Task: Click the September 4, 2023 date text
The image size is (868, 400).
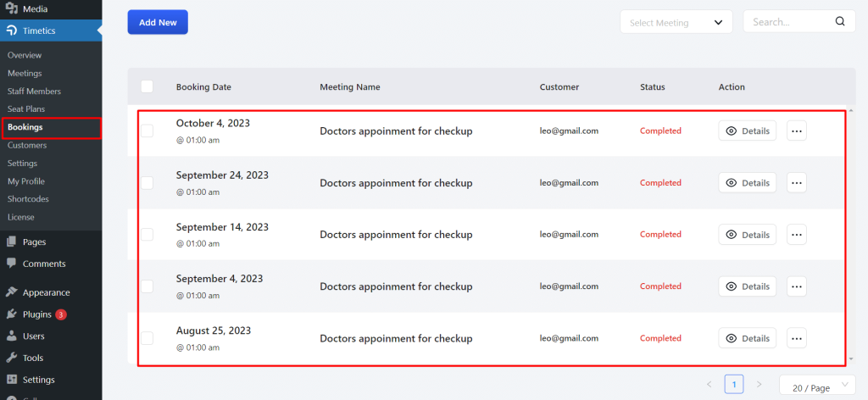Action: click(x=220, y=279)
